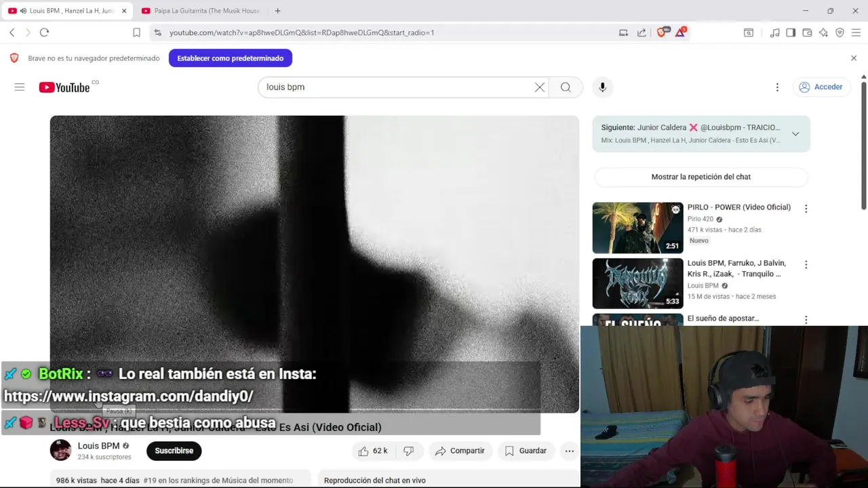Open the El sueño de apostar title

pos(723,319)
